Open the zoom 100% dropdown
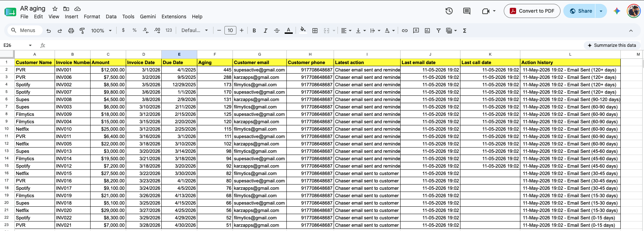 point(101,31)
